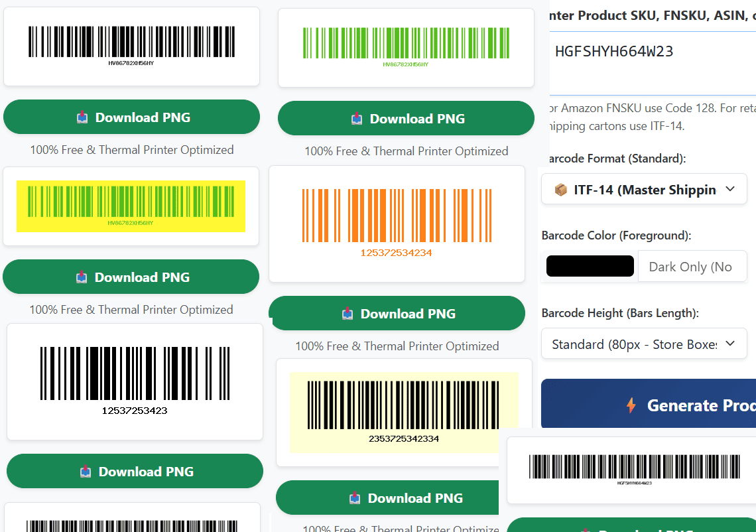Click download icon below green-on-white HV86782XH56HY barcode
Image resolution: width=756 pixels, height=532 pixels.
(357, 119)
